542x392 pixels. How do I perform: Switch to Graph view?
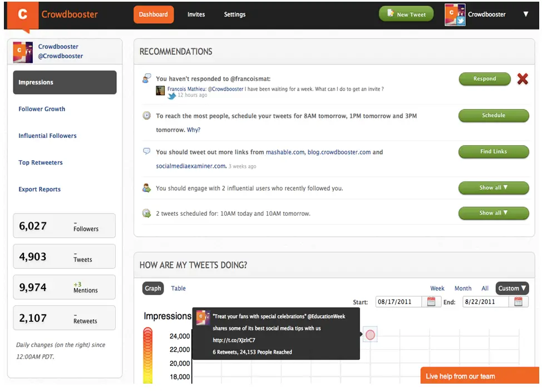152,288
